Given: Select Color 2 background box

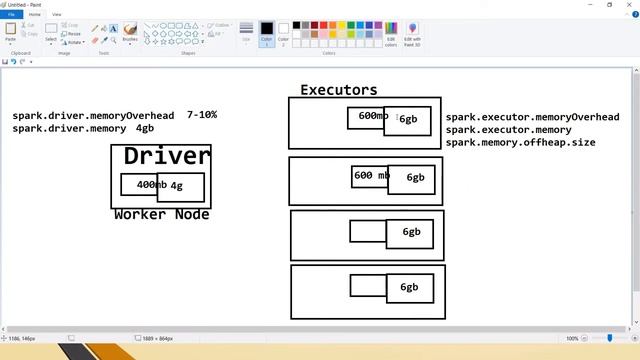Looking at the screenshot, I should tap(283, 34).
